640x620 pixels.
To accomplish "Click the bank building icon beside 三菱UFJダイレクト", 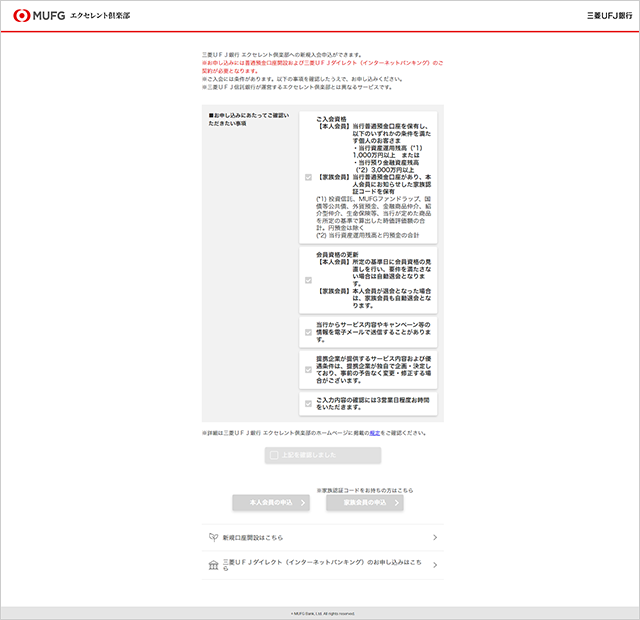I will pyautogui.click(x=214, y=566).
